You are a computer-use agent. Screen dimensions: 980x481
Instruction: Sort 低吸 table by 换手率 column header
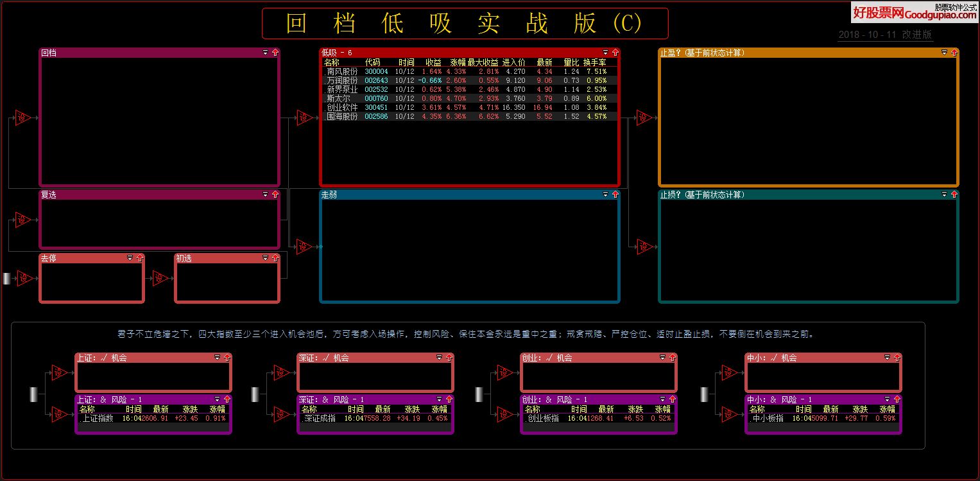[594, 62]
